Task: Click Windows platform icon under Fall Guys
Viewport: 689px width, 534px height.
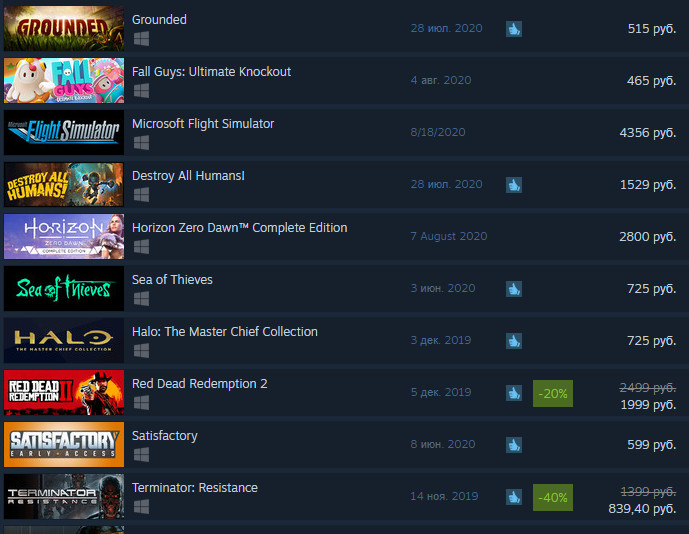Action: [x=141, y=91]
